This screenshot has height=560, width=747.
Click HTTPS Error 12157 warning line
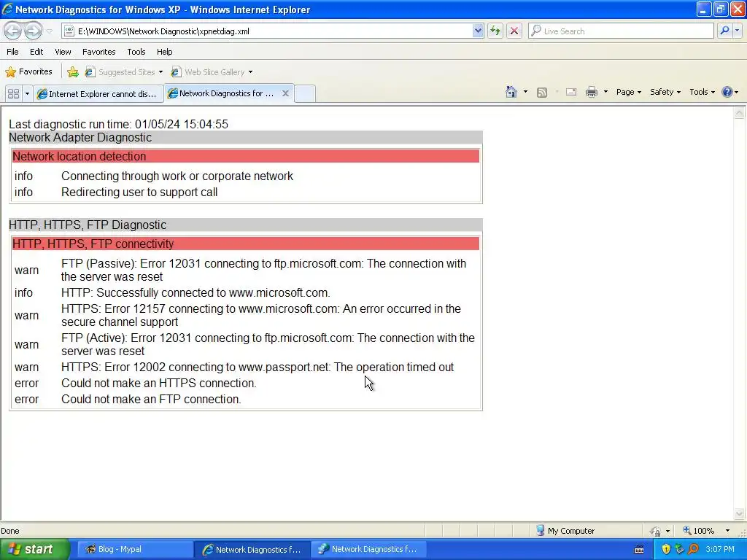(x=261, y=315)
